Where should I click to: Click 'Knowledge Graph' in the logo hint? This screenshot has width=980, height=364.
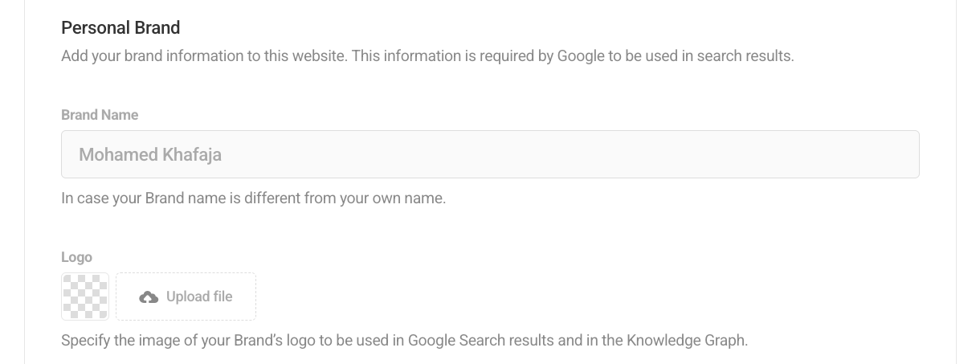[687, 340]
